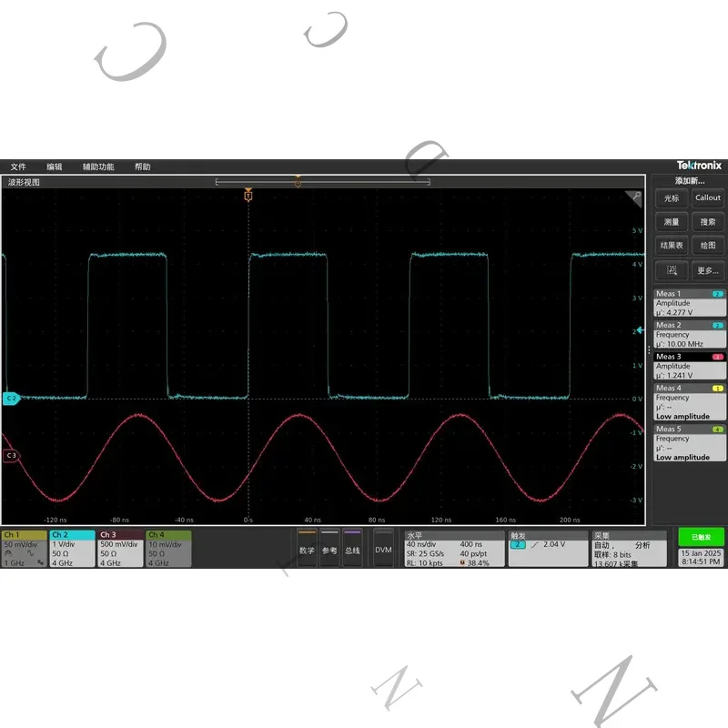Select the trigger position T marker

tap(248, 195)
